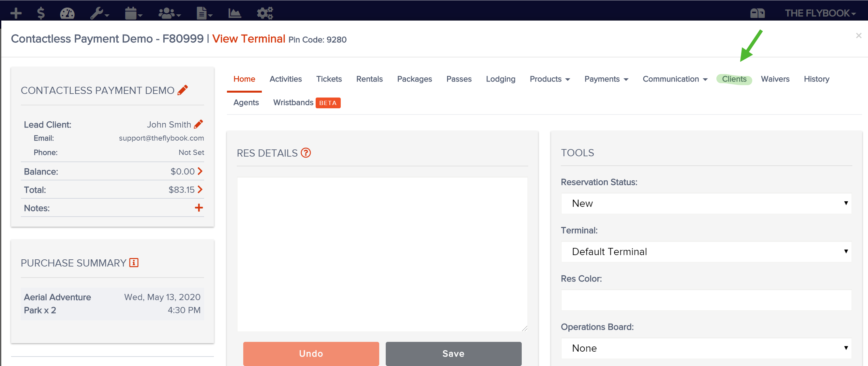This screenshot has height=366, width=868.
Task: Click the Save button
Action: (454, 354)
